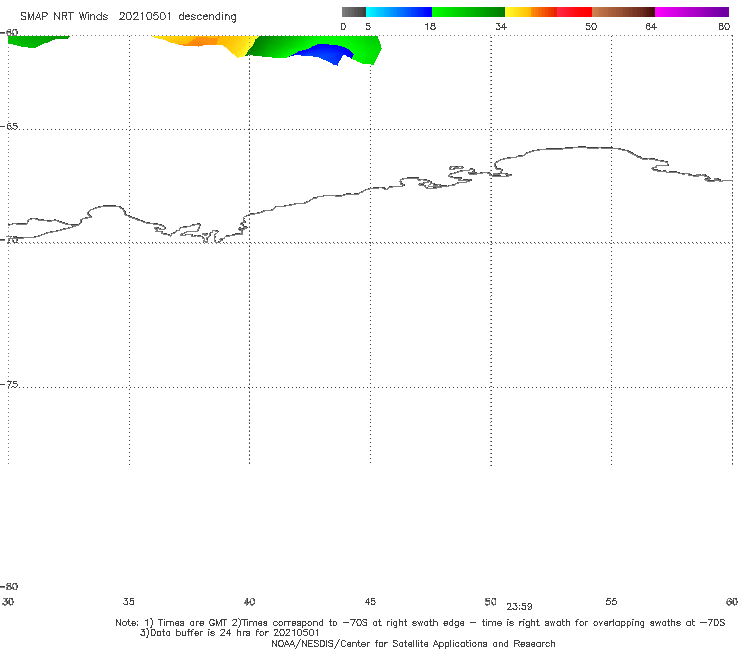Click the longitude axis label '55'
Image resolution: width=740 pixels, height=650 pixels.
tap(611, 602)
